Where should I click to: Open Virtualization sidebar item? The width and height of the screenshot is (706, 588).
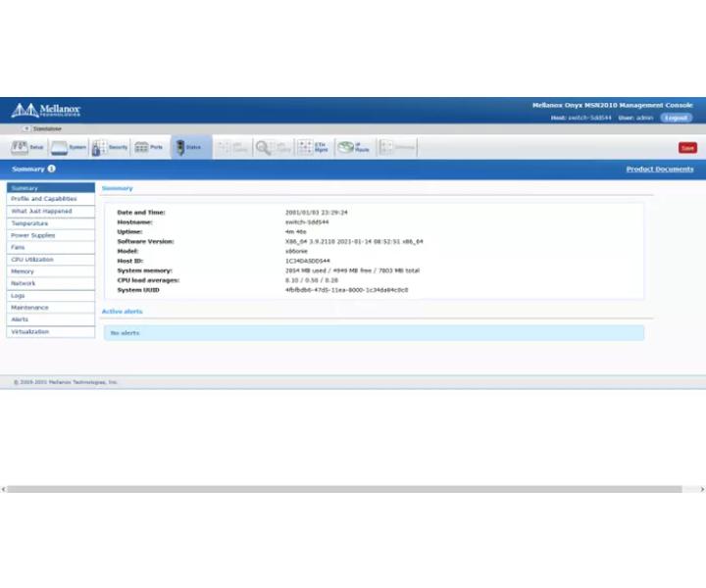pyautogui.click(x=50, y=331)
